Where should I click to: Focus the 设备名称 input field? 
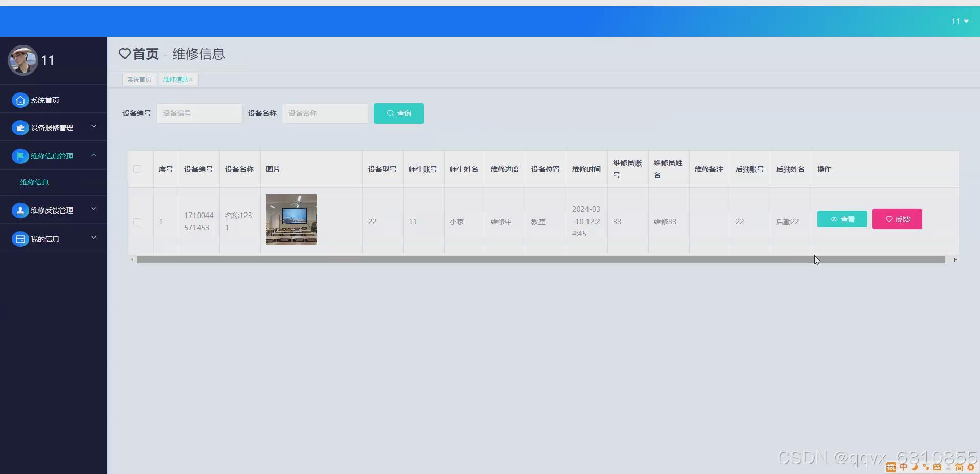tap(325, 113)
